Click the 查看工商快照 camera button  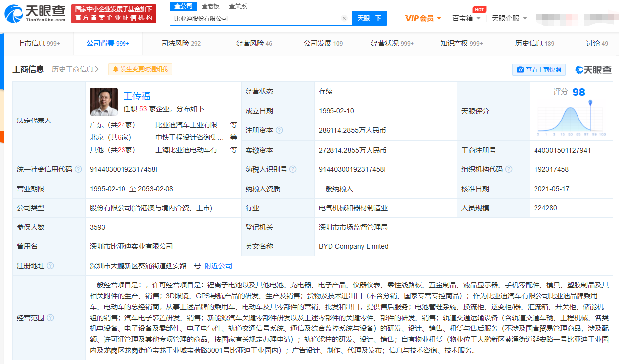(x=538, y=70)
